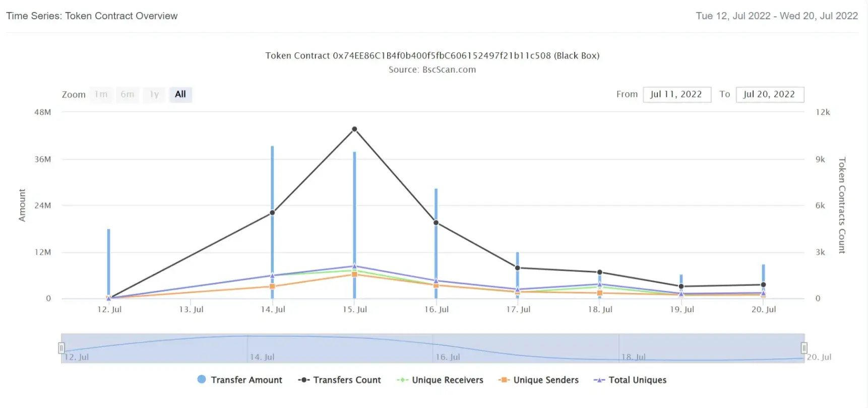The image size is (868, 408).
Task: Toggle Transfers Count series in legend
Action: 339,380
